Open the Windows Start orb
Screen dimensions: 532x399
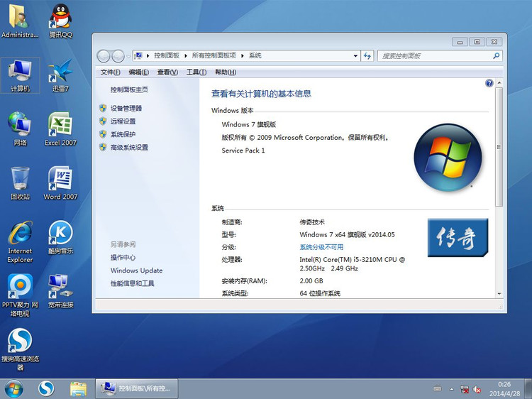pyautogui.click(x=14, y=389)
